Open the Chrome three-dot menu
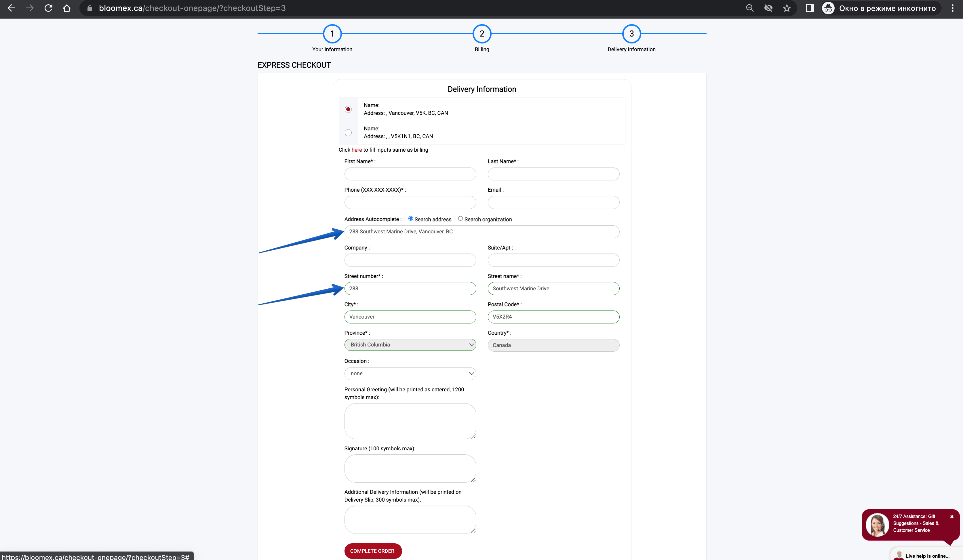This screenshot has width=963, height=560. [x=952, y=8]
